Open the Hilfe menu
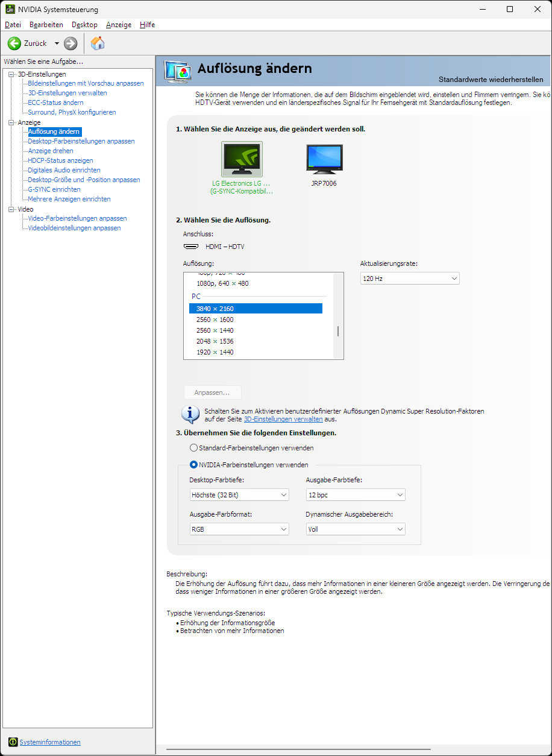The image size is (552, 756). pyautogui.click(x=147, y=25)
